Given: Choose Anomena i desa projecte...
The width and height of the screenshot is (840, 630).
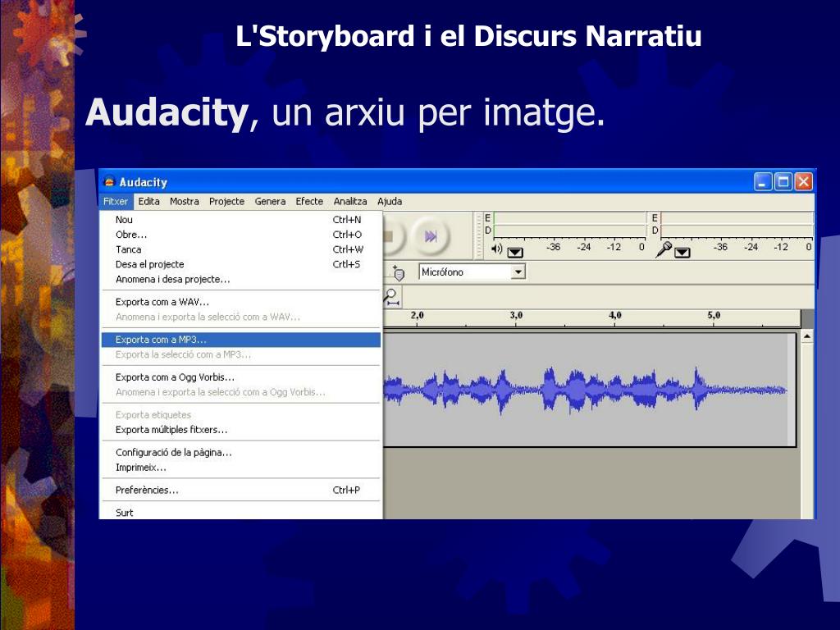Looking at the screenshot, I should coord(241,280).
